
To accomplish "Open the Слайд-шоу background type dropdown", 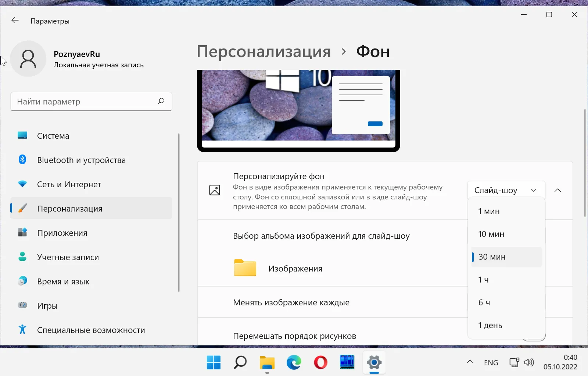I will pyautogui.click(x=506, y=190).
